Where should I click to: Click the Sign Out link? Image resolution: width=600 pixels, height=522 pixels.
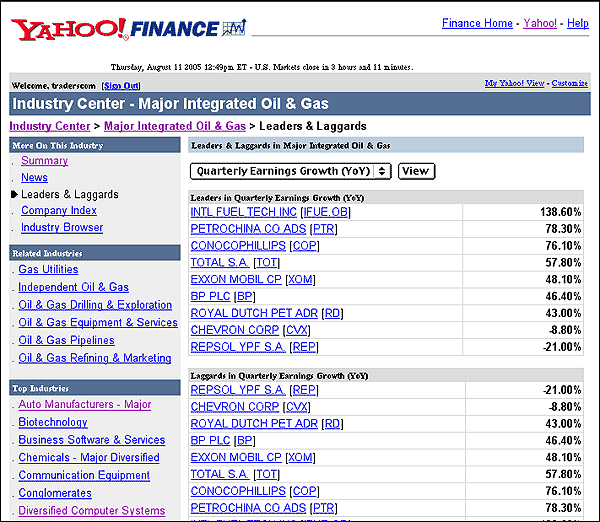click(121, 86)
